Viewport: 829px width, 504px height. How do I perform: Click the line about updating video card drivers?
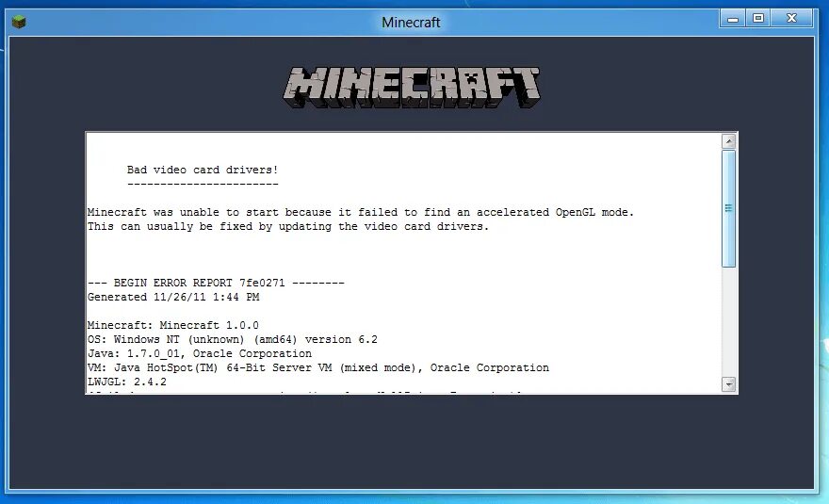click(288, 226)
